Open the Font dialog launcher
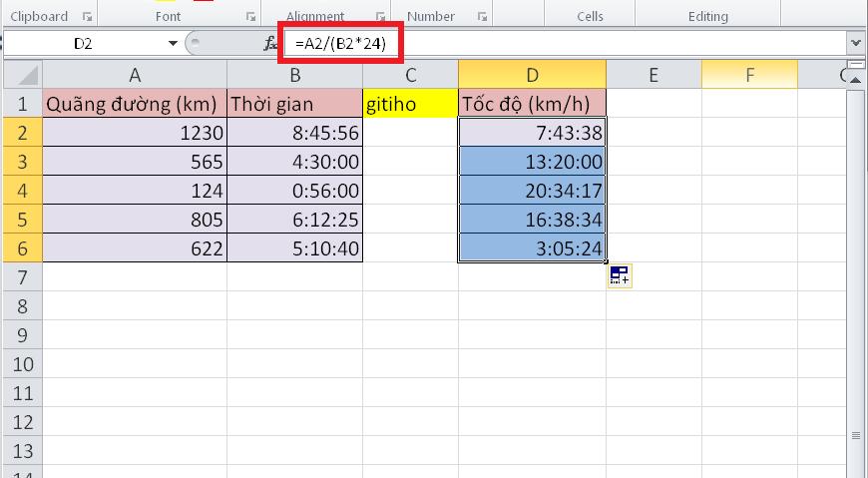868x478 pixels. (250, 17)
